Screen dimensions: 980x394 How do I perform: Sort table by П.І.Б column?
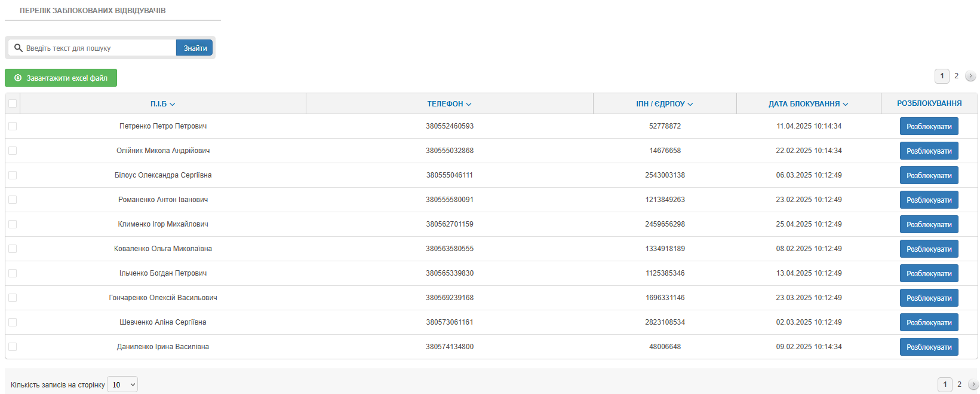[162, 104]
